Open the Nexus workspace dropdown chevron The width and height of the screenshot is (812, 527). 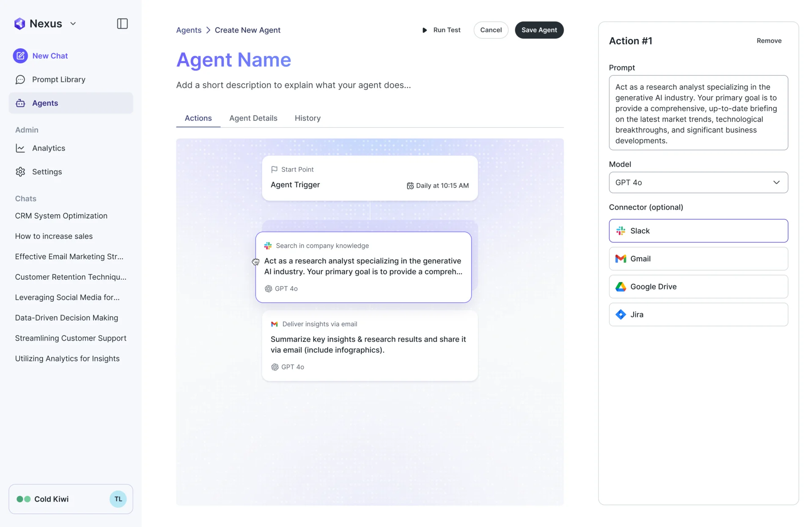[73, 24]
